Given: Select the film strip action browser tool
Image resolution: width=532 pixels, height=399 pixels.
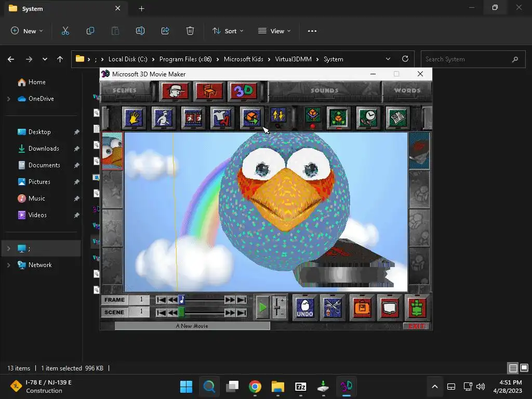Looking at the screenshot, I should point(193,118).
